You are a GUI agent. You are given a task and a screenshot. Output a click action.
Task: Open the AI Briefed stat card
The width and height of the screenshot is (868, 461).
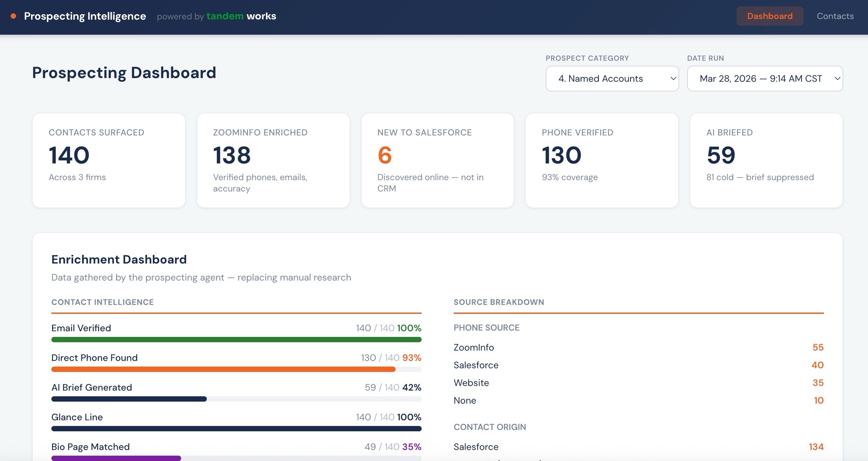tap(766, 160)
